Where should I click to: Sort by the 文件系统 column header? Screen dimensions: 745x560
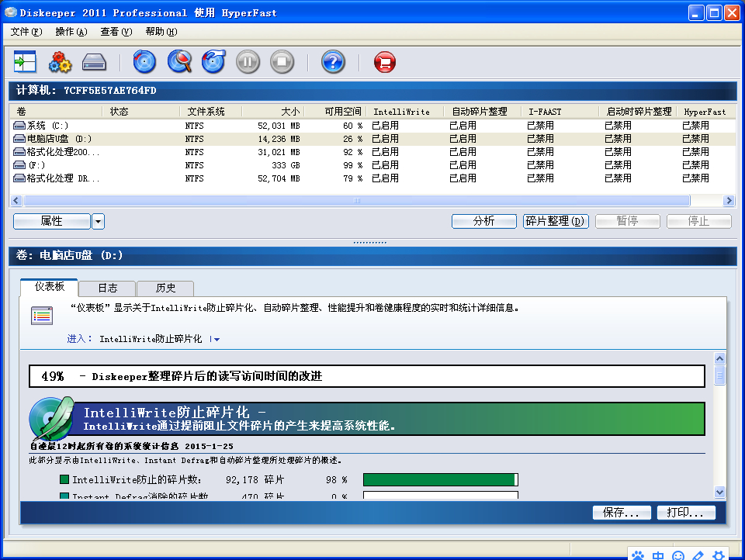click(211, 112)
